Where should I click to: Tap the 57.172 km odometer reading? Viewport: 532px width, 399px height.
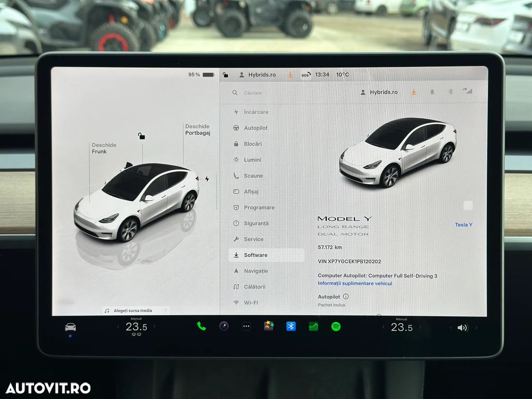click(330, 247)
